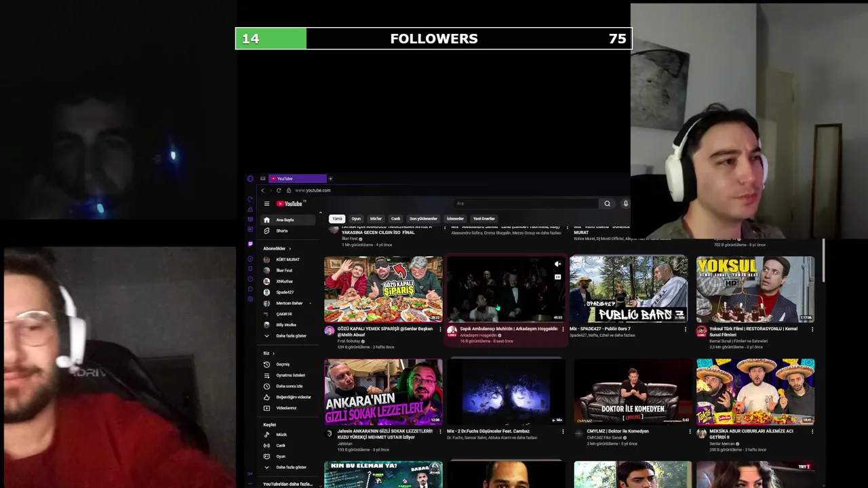Reload the page with the refresh icon
Screen dimensions: 868x488
point(278,190)
